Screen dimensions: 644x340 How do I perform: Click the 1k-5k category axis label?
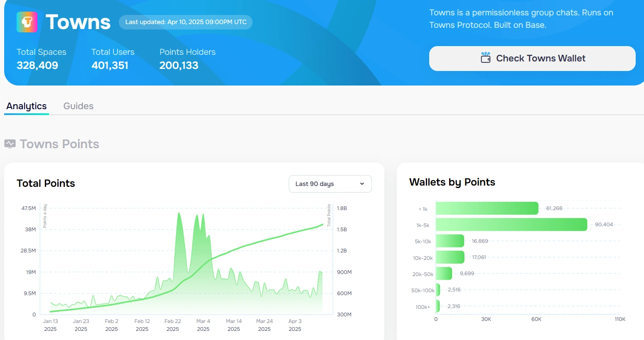423,225
